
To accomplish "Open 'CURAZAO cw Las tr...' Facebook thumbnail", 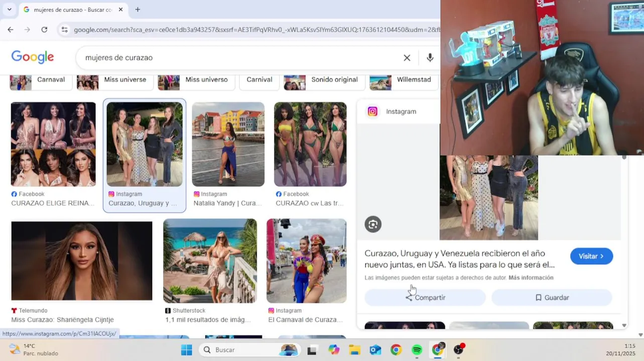I will [x=310, y=144].
